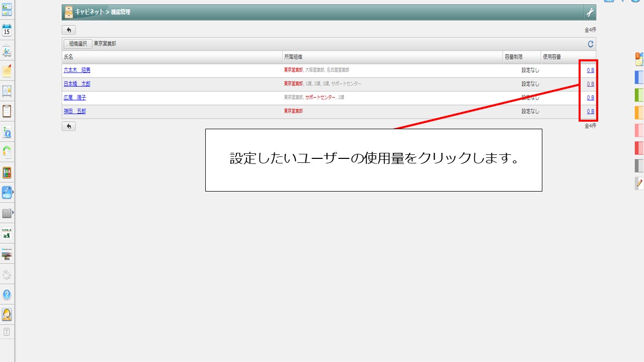Image resolution: width=644 pixels, height=362 pixels.
Task: Open the green circular arrow workflow icon
Action: (7, 152)
